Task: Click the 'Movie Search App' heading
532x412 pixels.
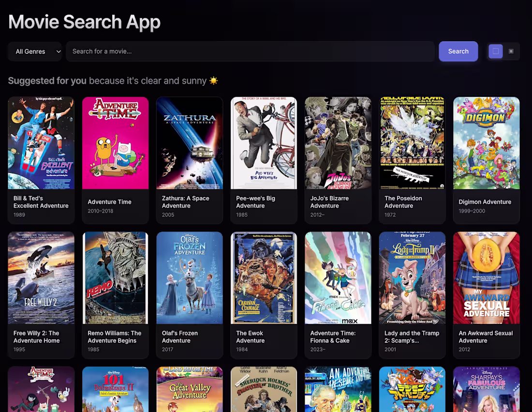Action: point(84,22)
